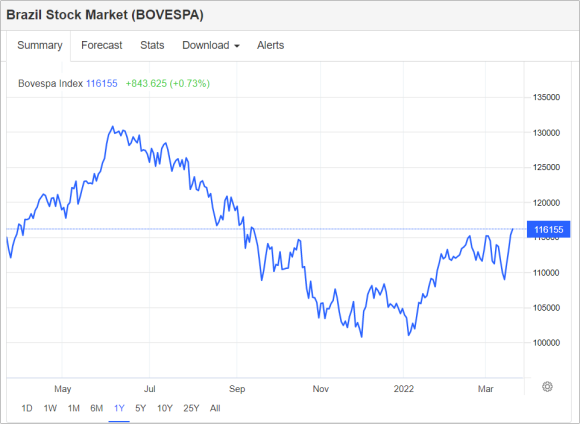This screenshot has height=424, width=580.
Task: Select the 10Y time range
Action: 165,408
